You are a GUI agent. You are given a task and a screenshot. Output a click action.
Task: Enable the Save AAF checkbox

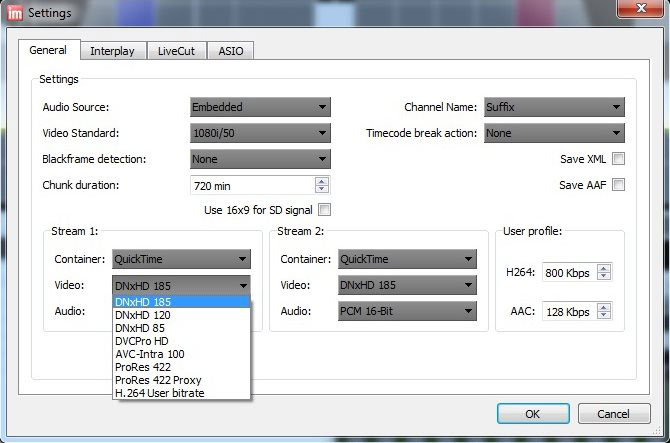619,185
